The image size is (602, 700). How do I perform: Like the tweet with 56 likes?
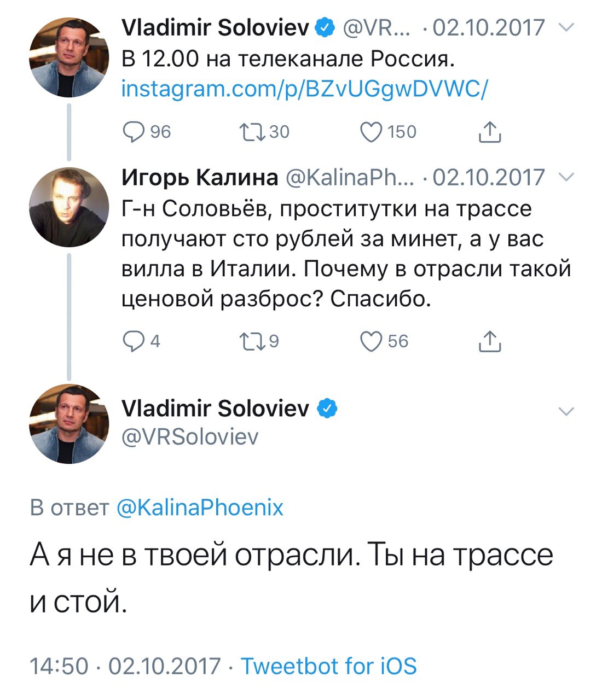coord(372,341)
